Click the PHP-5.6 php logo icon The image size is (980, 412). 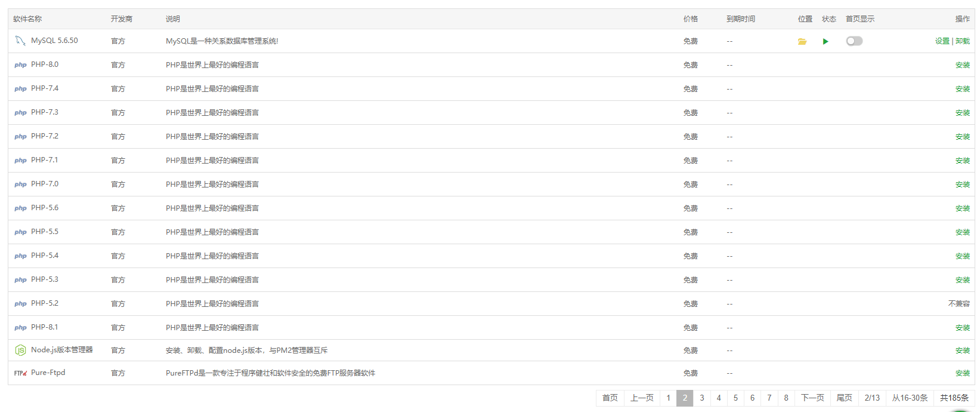tap(20, 208)
